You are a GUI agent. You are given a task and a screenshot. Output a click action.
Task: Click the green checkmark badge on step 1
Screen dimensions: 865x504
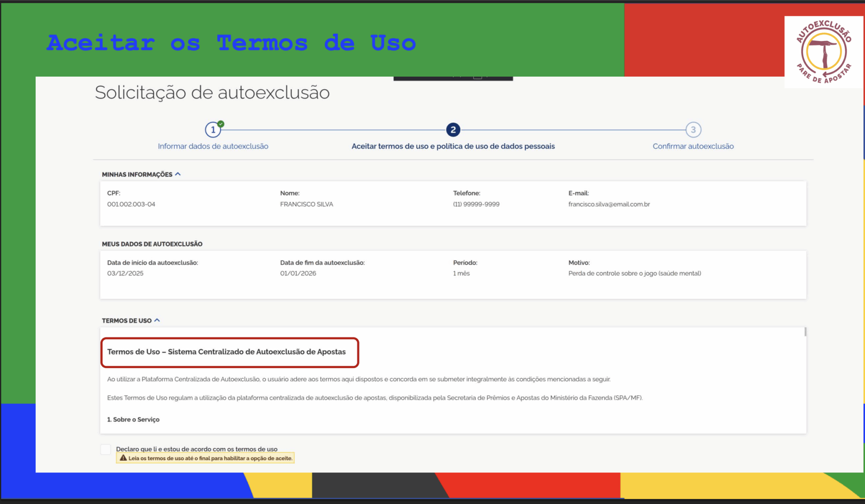pyautogui.click(x=221, y=124)
